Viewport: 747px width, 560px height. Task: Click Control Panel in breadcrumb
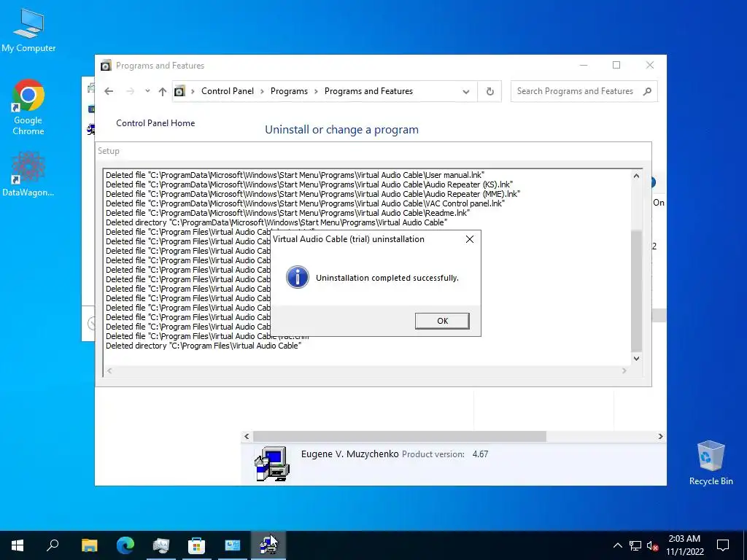(228, 91)
